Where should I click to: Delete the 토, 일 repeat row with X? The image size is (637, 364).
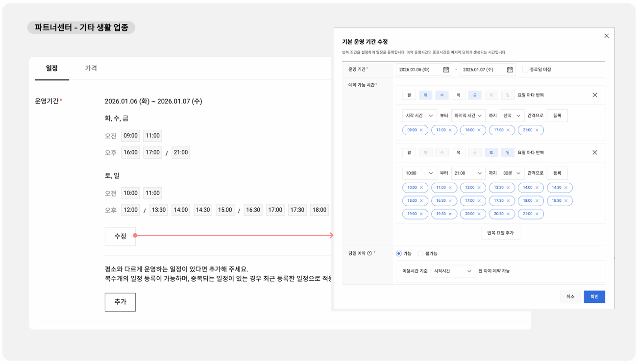pos(594,153)
